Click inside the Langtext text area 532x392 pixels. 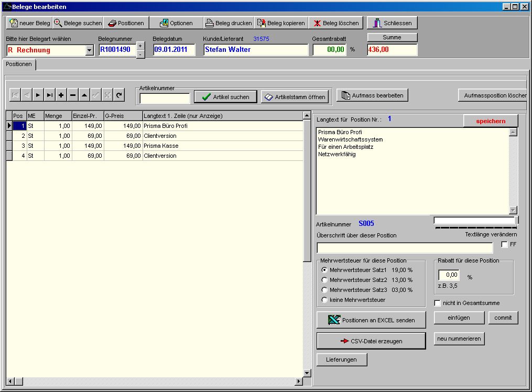412,171
